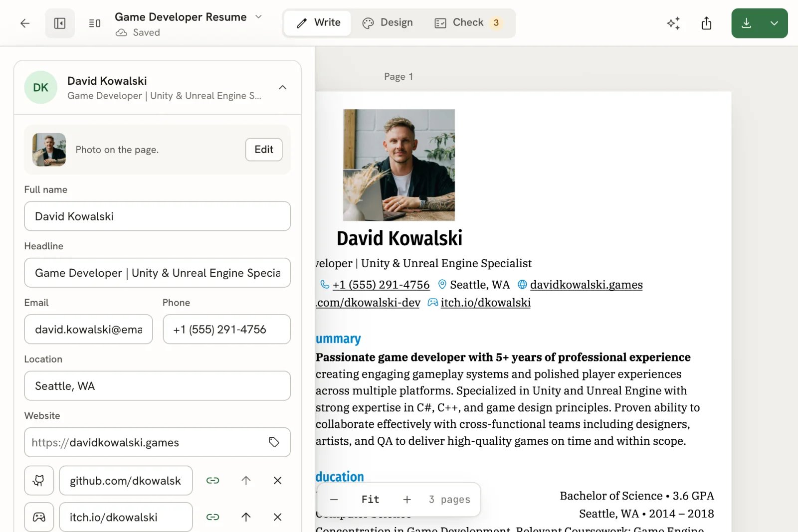798x532 pixels.
Task: Edit the photo on the page
Action: [264, 150]
